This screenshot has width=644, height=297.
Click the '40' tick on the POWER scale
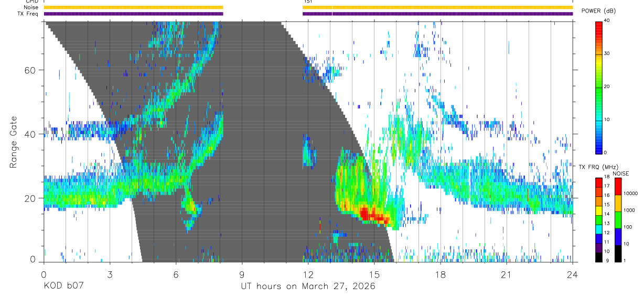point(607,21)
